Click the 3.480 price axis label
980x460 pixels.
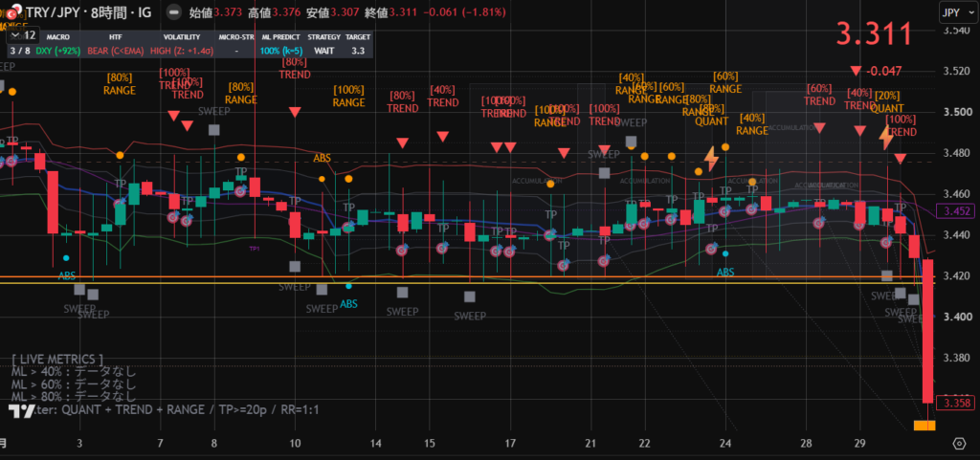coord(956,154)
